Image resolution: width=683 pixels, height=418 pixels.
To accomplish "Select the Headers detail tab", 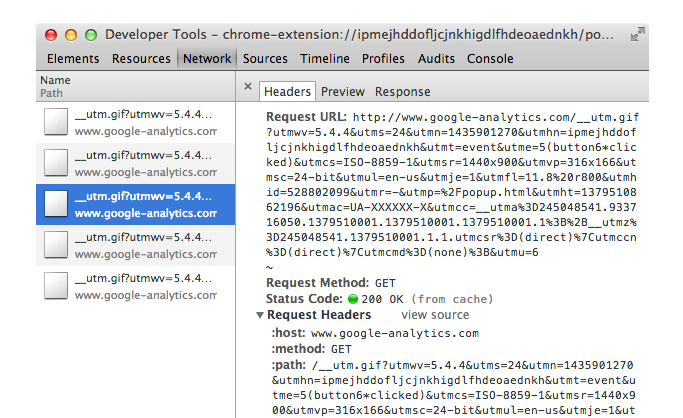I will coord(287,91).
